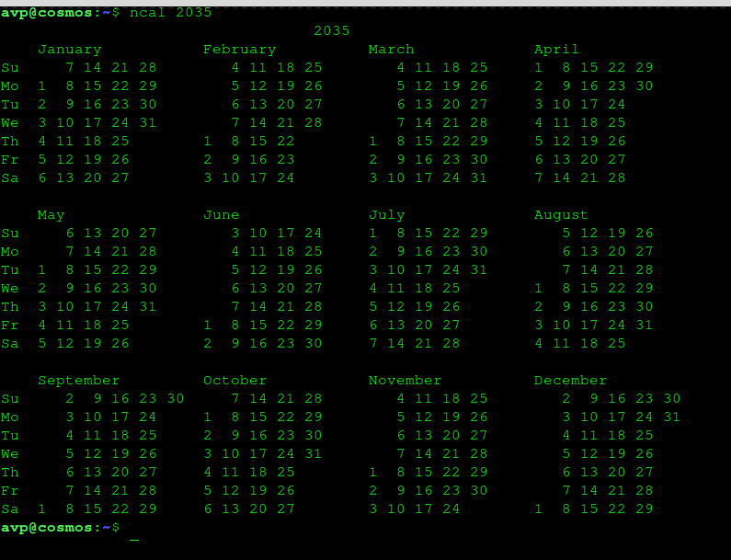Click day 30 in September
This screenshot has height=560, width=731.
coord(176,399)
